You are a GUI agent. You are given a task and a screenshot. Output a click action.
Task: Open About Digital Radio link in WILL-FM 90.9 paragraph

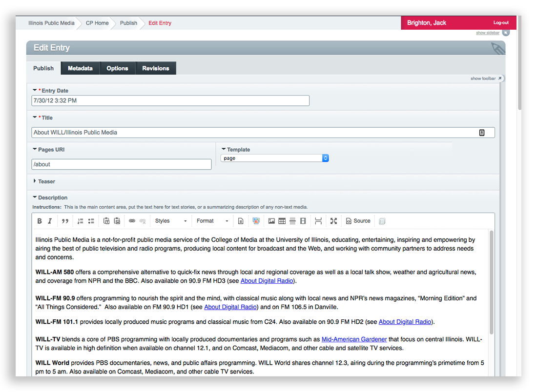230,307
